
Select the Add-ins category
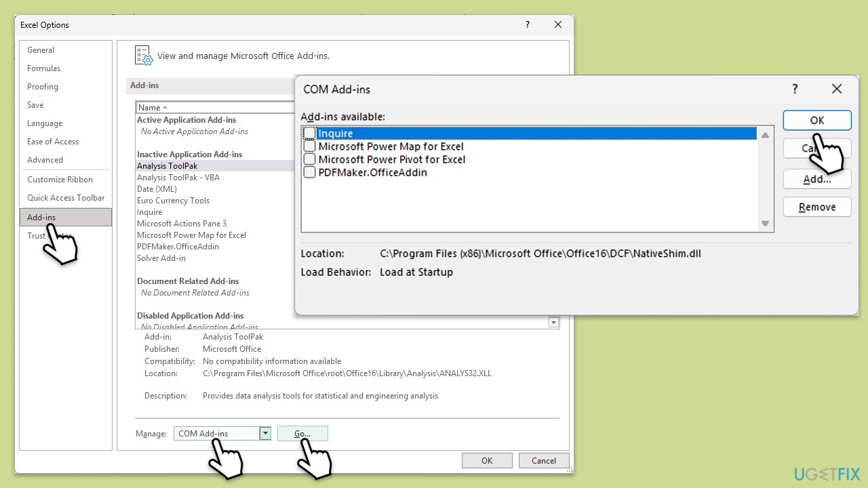[66, 217]
